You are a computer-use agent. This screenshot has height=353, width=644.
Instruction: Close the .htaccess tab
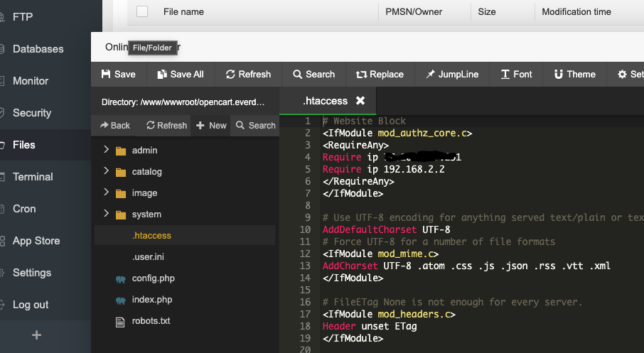pos(360,101)
